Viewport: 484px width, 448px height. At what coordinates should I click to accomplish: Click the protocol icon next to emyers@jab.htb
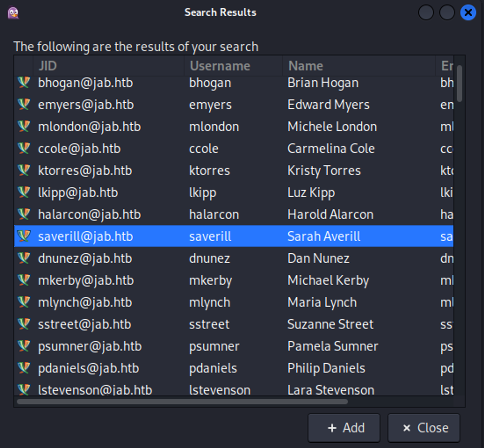coord(24,105)
